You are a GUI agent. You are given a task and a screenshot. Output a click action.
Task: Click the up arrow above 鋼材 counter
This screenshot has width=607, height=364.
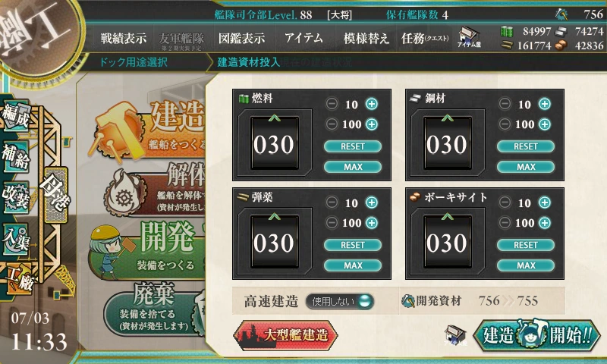[x=448, y=118]
